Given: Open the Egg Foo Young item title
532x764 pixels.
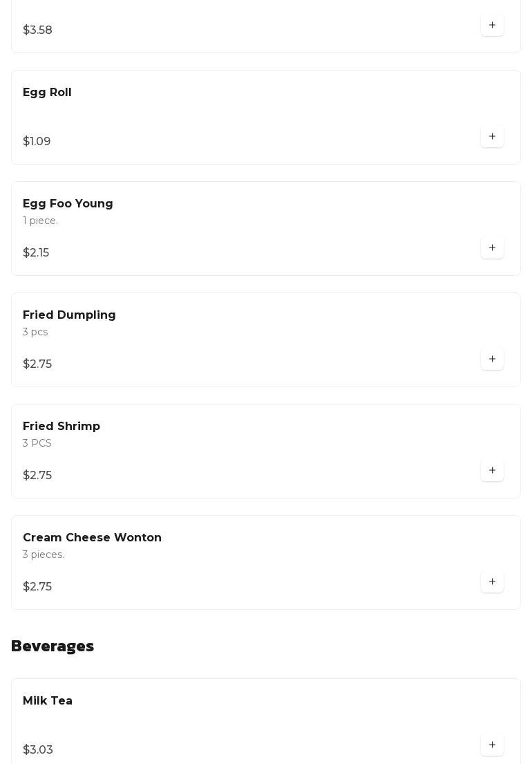Looking at the screenshot, I should (68, 204).
